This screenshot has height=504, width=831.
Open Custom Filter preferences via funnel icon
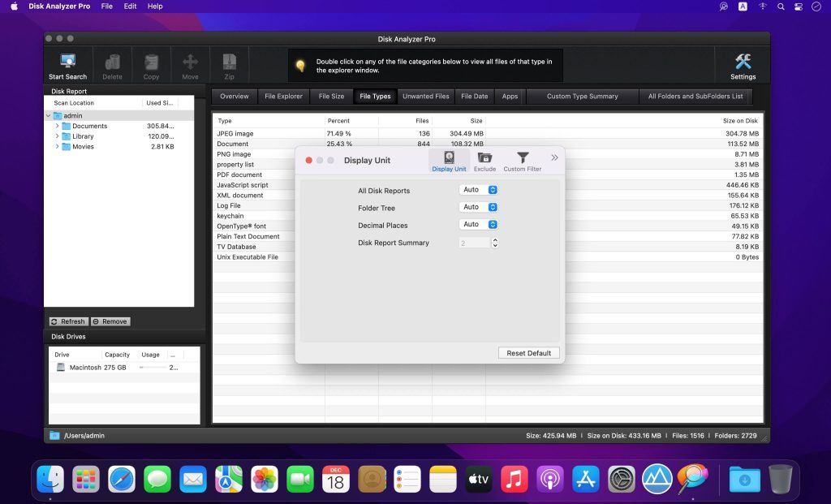522,157
